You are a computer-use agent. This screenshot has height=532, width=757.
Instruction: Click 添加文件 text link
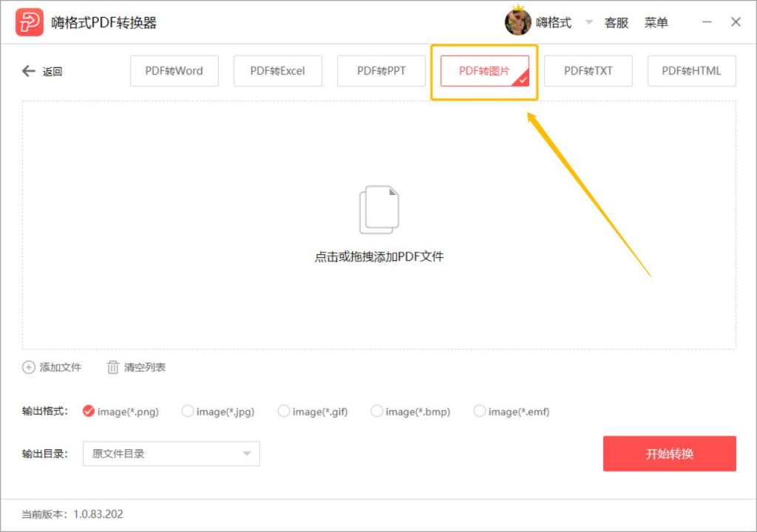pyautogui.click(x=61, y=367)
